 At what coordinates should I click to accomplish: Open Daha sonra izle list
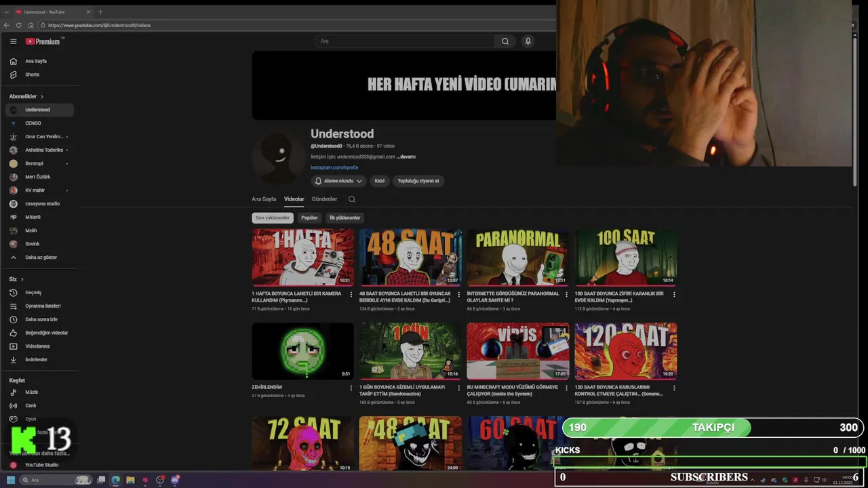coord(40,319)
